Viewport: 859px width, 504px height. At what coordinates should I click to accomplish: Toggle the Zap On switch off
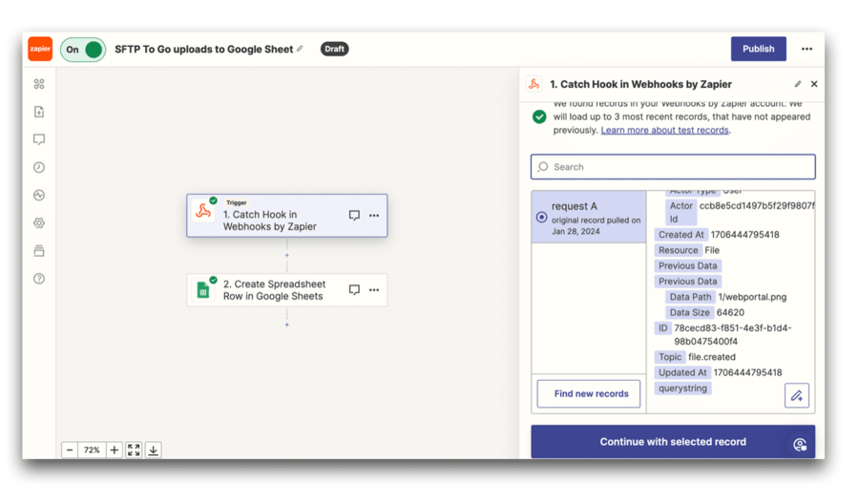[x=83, y=50]
